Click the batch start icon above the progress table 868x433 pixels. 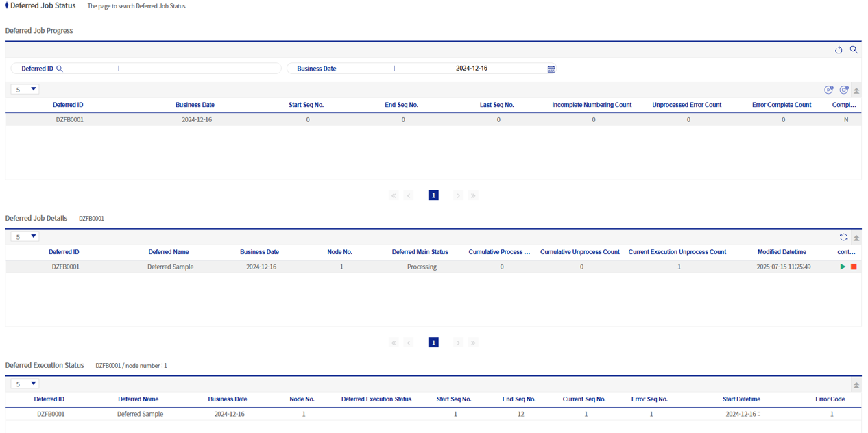tap(829, 90)
